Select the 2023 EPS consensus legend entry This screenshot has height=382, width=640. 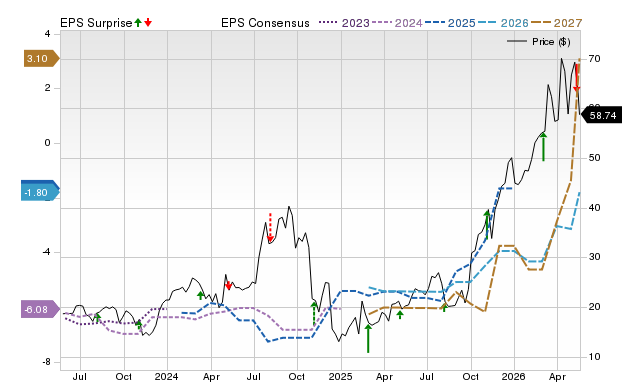pyautogui.click(x=344, y=23)
